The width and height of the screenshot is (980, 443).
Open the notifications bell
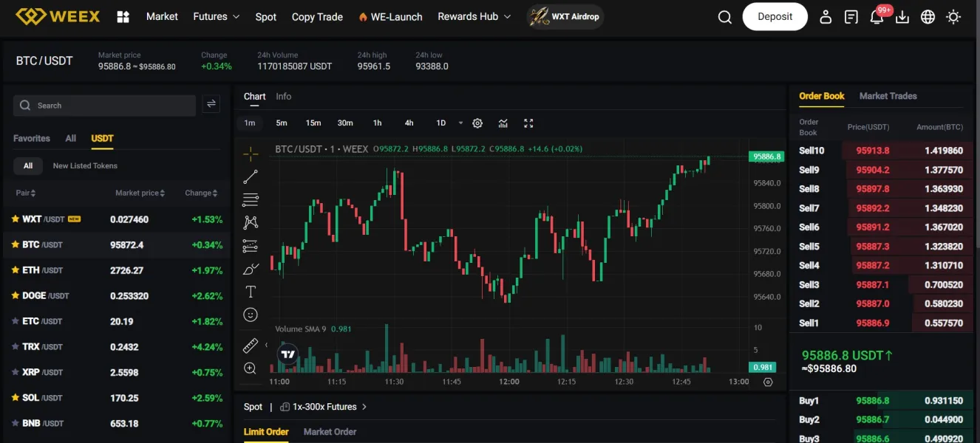click(x=877, y=17)
